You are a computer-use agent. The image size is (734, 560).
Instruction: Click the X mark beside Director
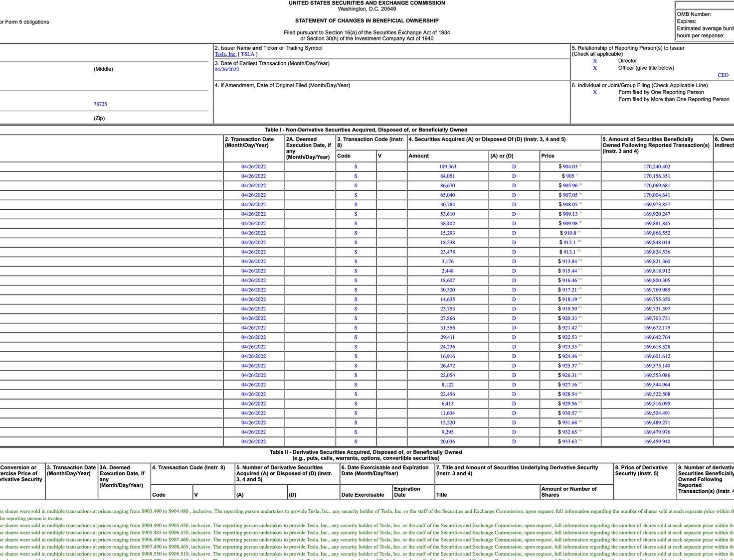click(x=595, y=61)
